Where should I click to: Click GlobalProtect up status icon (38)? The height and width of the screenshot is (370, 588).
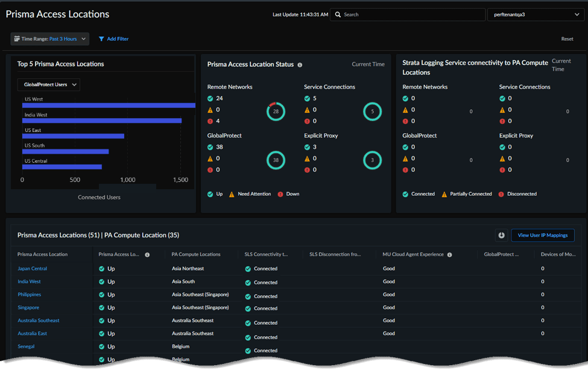pos(210,147)
